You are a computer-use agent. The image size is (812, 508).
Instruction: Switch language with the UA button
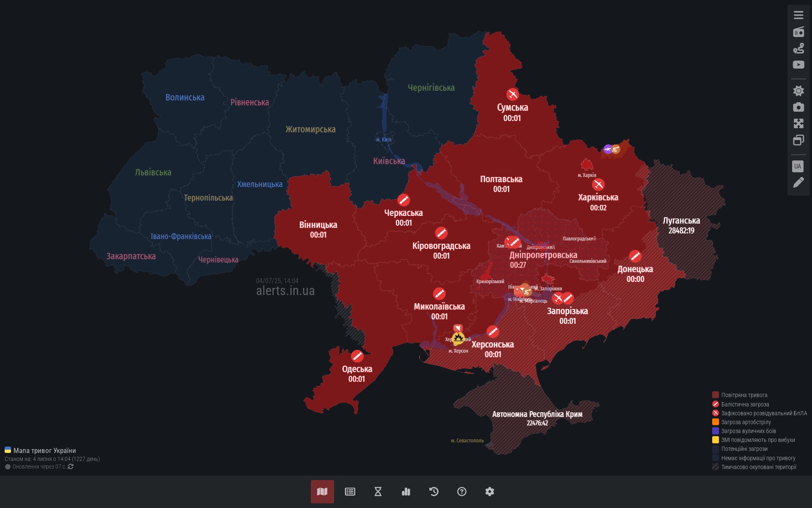tap(798, 166)
